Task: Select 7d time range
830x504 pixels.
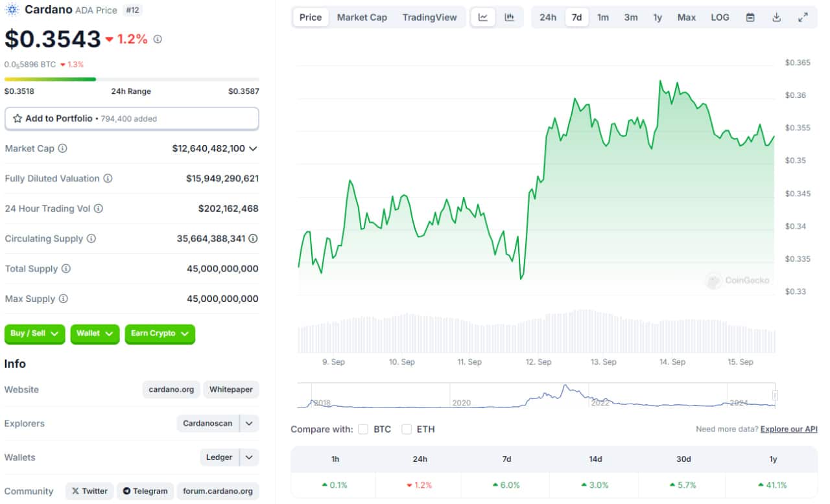Action: coord(576,17)
